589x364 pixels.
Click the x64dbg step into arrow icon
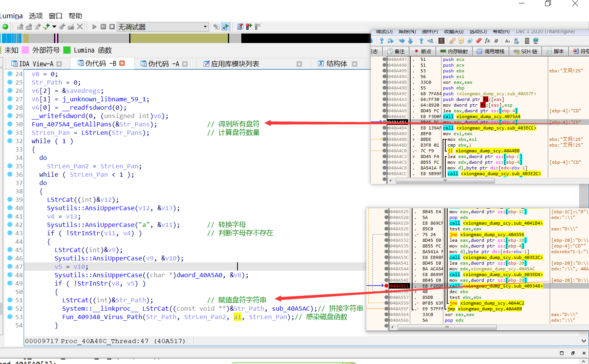(x=382, y=41)
